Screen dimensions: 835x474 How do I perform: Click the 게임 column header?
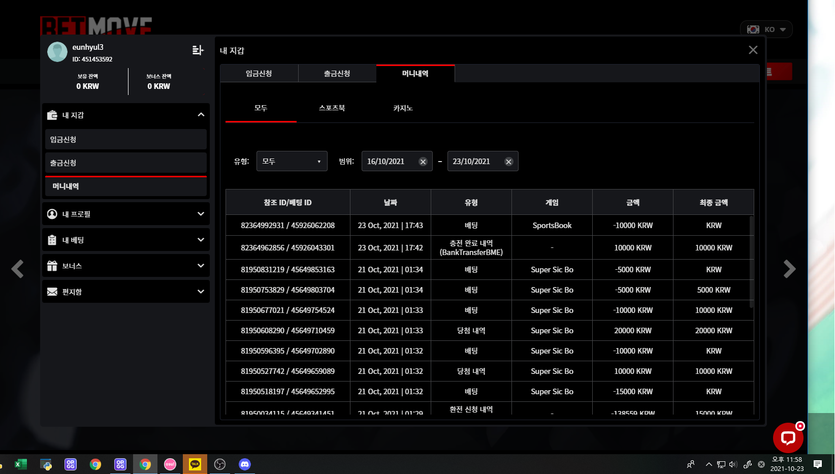click(552, 202)
